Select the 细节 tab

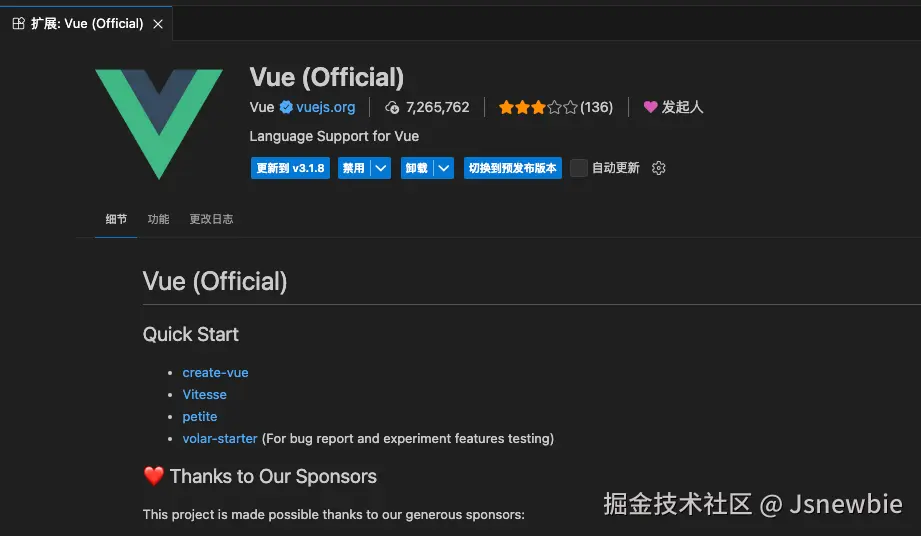coord(116,219)
